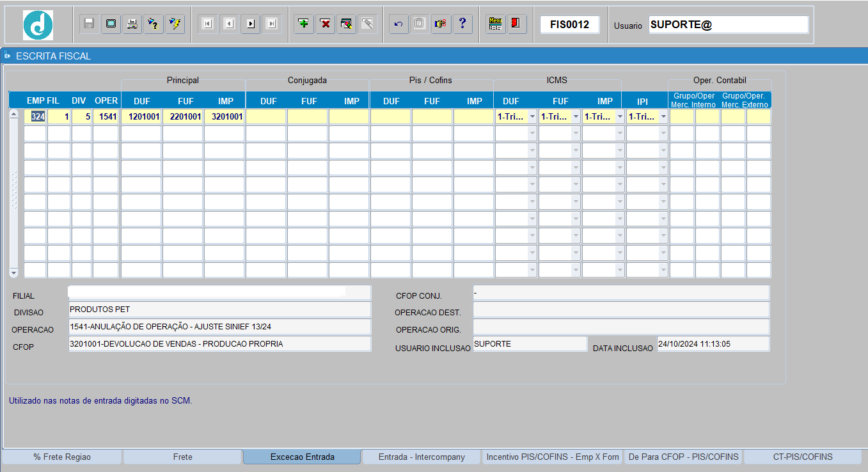This screenshot has width=868, height=472.
Task: Click the teal company logo
Action: pyautogui.click(x=38, y=25)
